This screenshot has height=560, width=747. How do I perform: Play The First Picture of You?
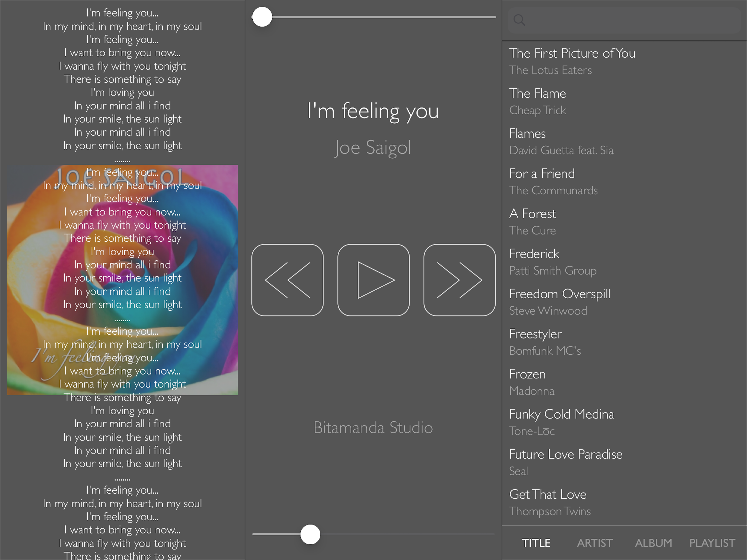(x=572, y=61)
